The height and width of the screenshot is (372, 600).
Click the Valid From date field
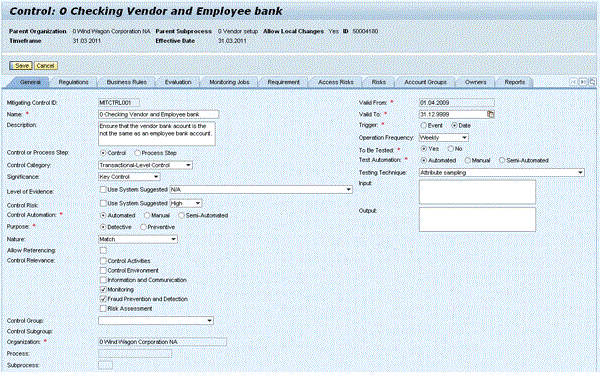point(457,103)
